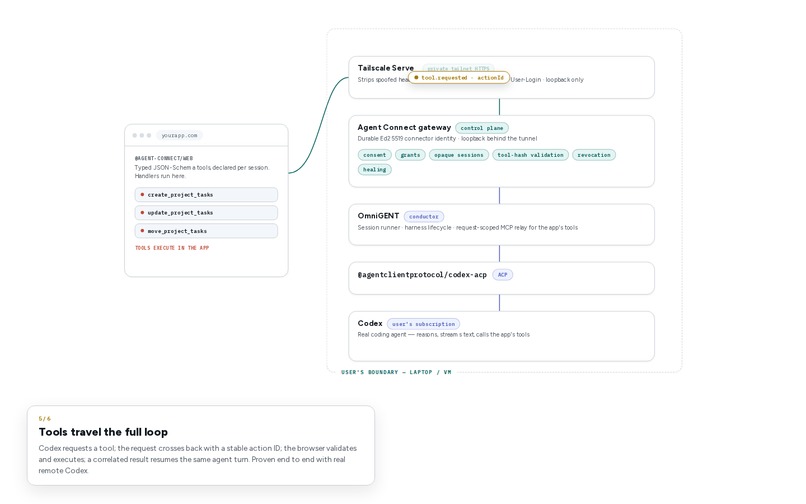Image resolution: width=806 pixels, height=504 pixels.
Task: Click the grants pill
Action: coord(410,155)
